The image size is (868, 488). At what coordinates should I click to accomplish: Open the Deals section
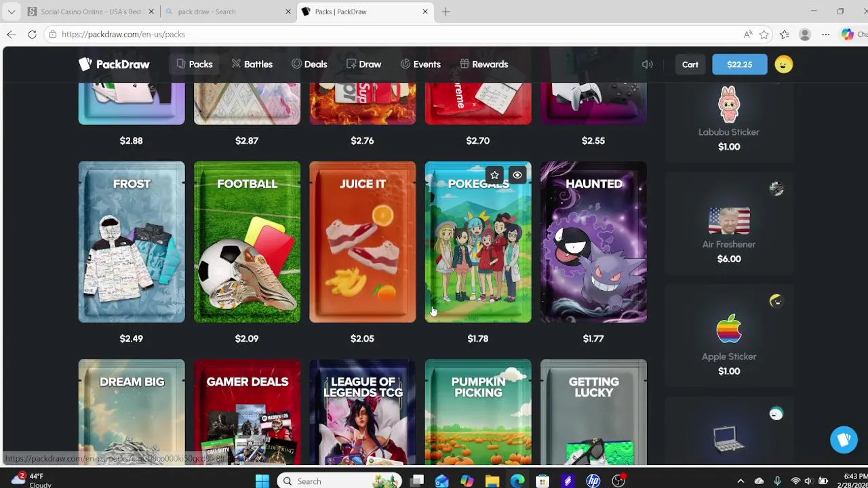pyautogui.click(x=309, y=64)
